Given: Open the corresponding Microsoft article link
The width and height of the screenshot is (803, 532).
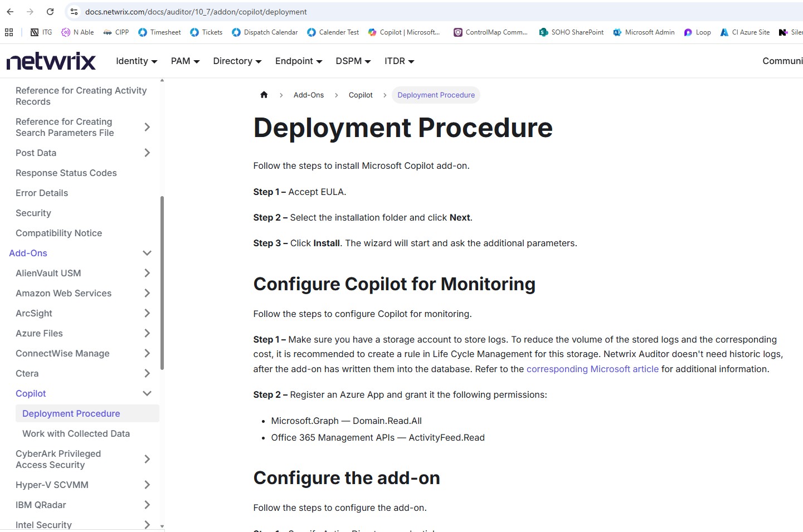Looking at the screenshot, I should point(592,369).
